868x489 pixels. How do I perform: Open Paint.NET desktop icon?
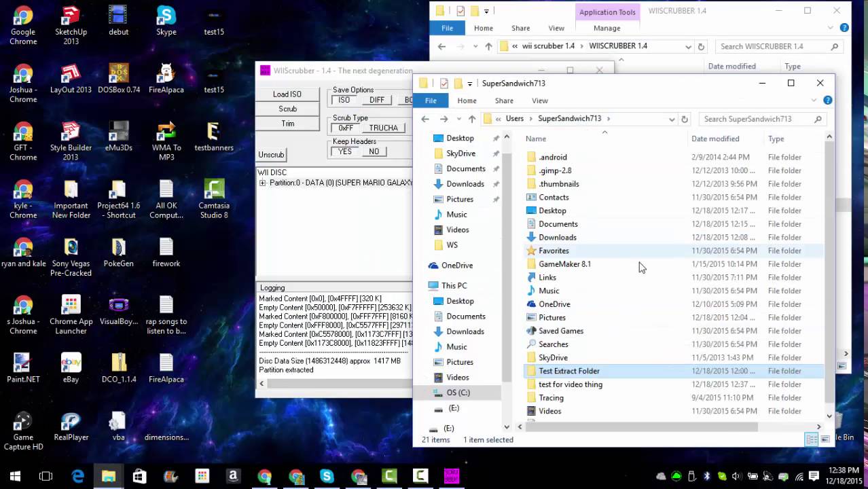23,368
